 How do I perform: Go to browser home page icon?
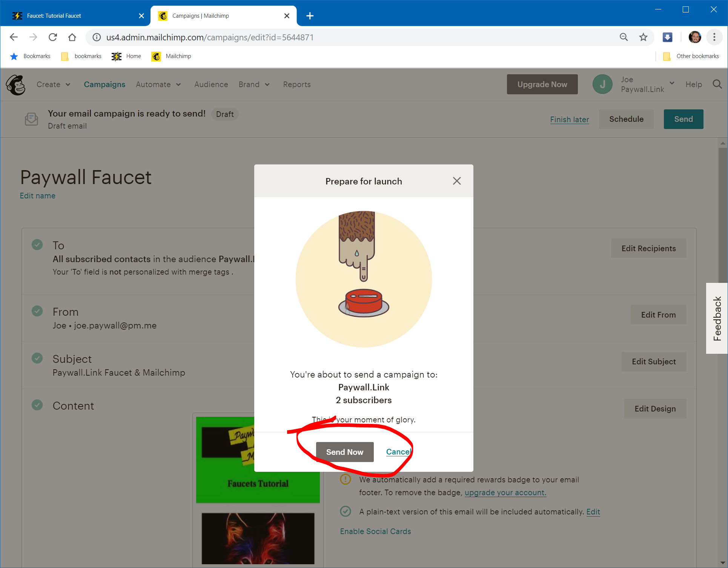pyautogui.click(x=72, y=37)
